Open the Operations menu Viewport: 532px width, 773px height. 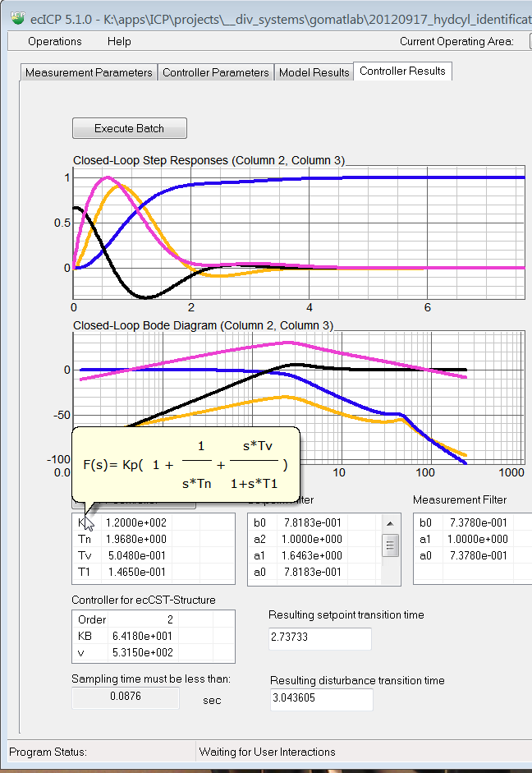[x=55, y=41]
